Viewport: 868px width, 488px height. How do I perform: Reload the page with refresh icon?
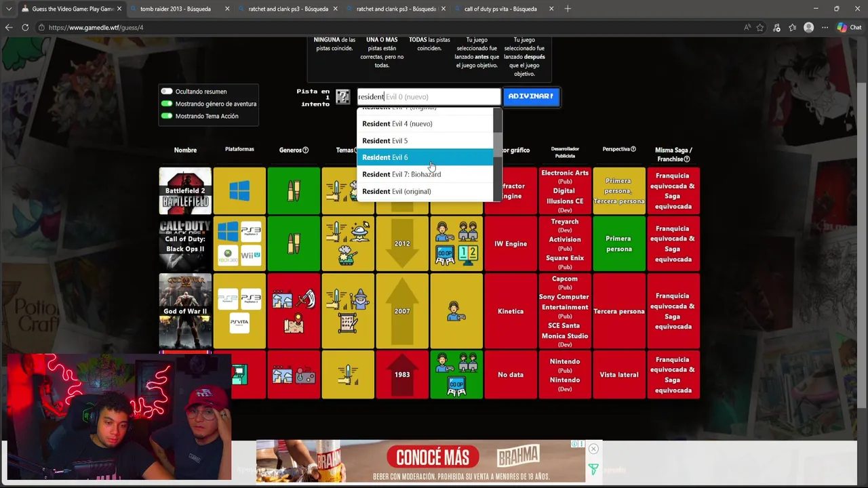click(25, 27)
